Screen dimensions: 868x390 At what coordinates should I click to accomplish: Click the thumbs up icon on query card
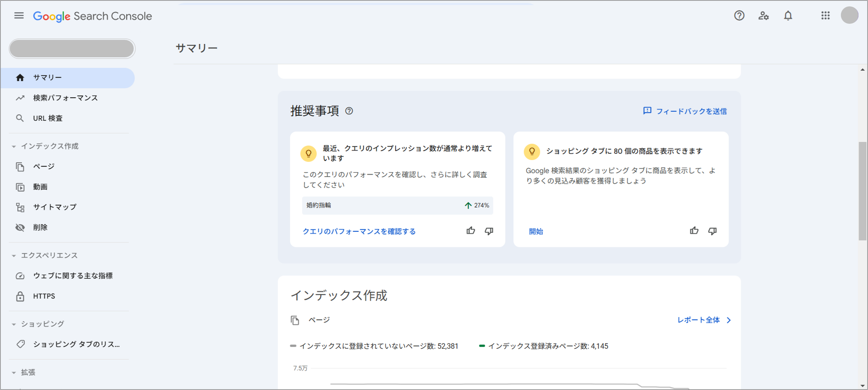click(471, 231)
